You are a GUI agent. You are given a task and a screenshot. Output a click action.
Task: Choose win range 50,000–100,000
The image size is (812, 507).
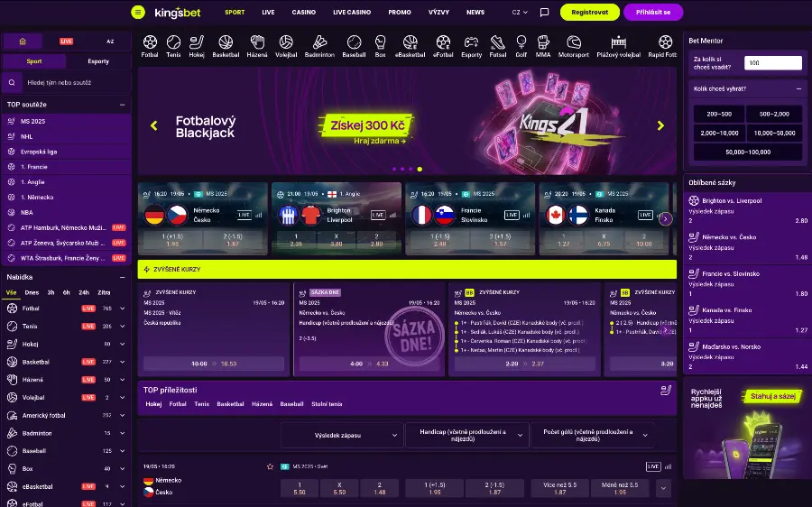point(748,152)
